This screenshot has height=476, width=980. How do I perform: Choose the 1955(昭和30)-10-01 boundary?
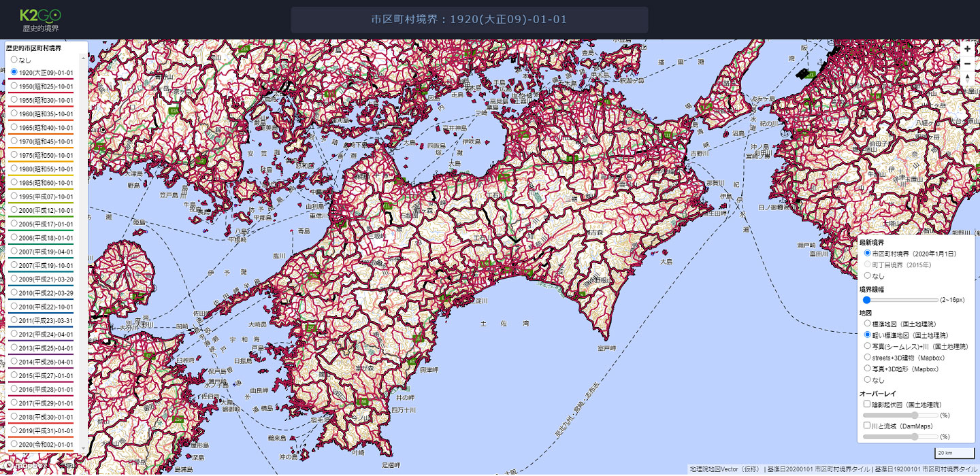pos(14,100)
